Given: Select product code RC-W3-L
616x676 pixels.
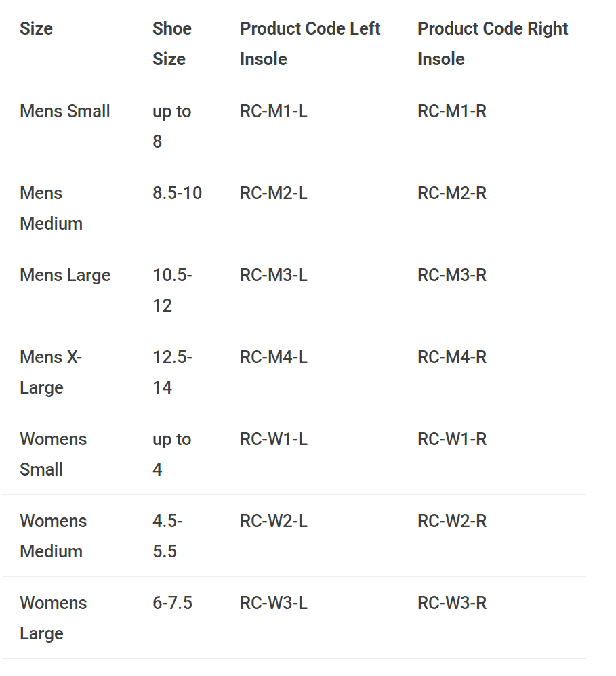Looking at the screenshot, I should coord(274,603).
